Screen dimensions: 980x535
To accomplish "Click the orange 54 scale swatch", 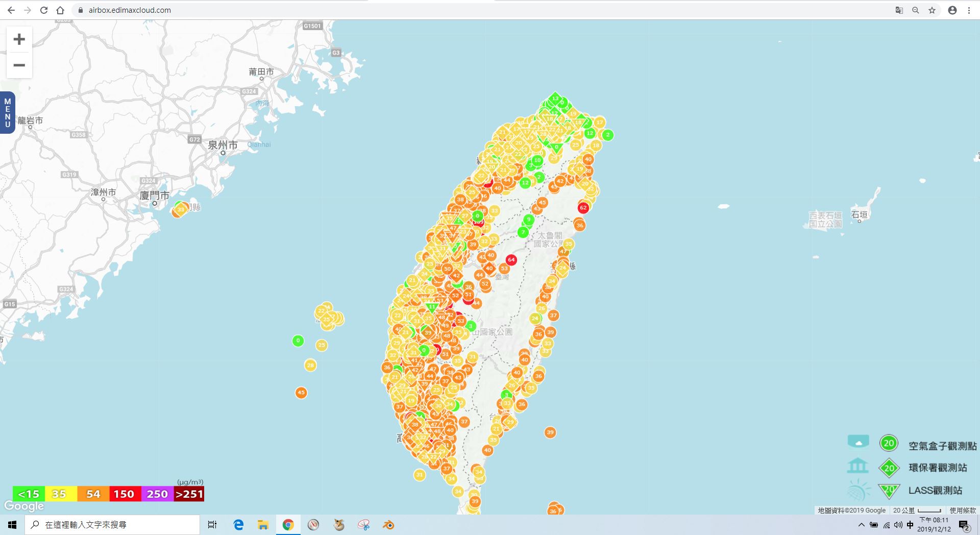I will 93,494.
